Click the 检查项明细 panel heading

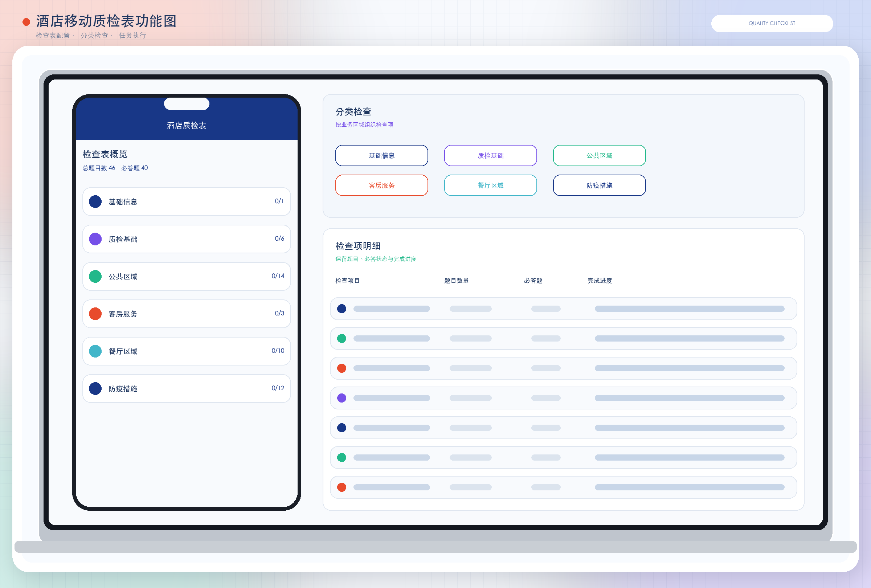click(358, 246)
